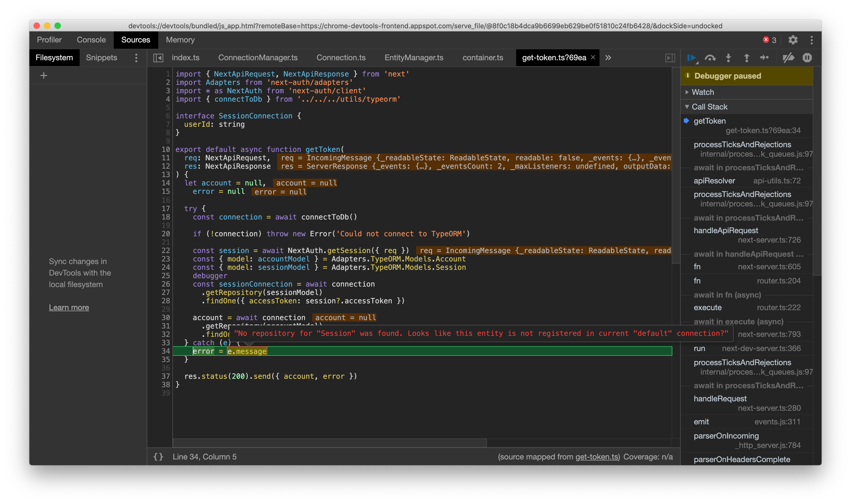Open DevTools settings gear
Image resolution: width=851 pixels, height=504 pixels.
(793, 40)
